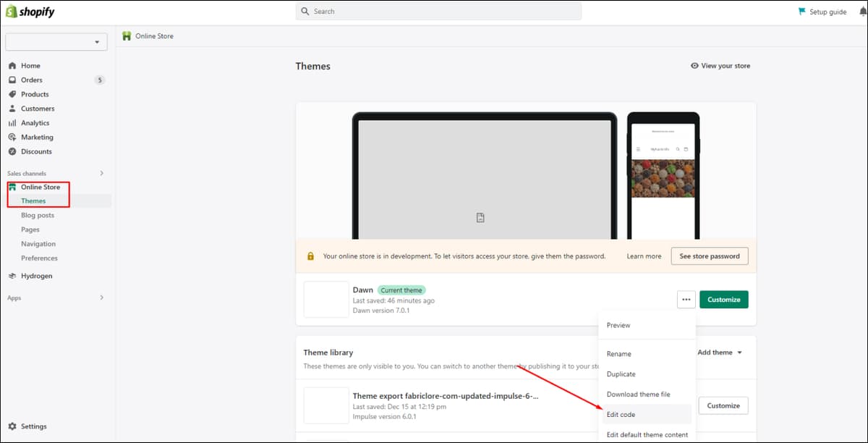The image size is (868, 443).
Task: Open the notifications bell icon
Action: pos(862,12)
